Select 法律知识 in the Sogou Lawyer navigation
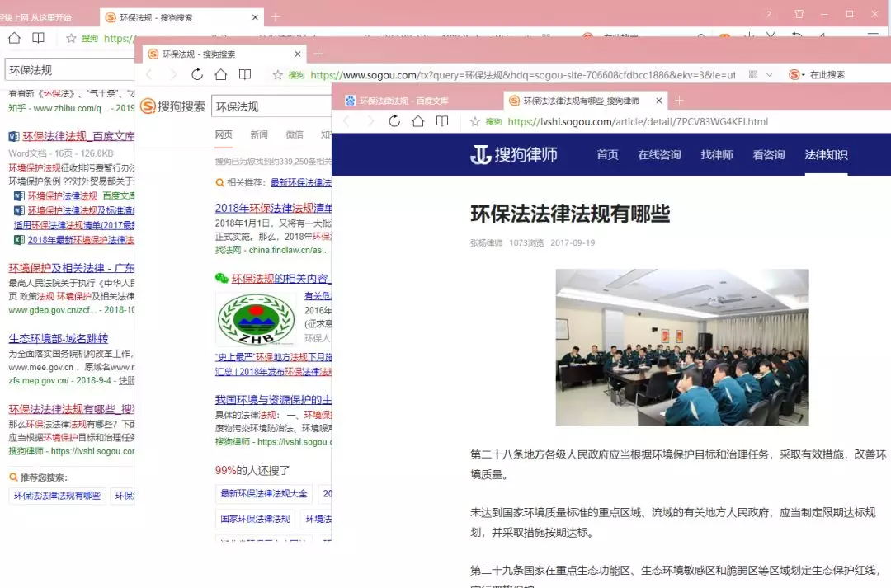Viewport: 891px width, 588px height. [x=826, y=154]
